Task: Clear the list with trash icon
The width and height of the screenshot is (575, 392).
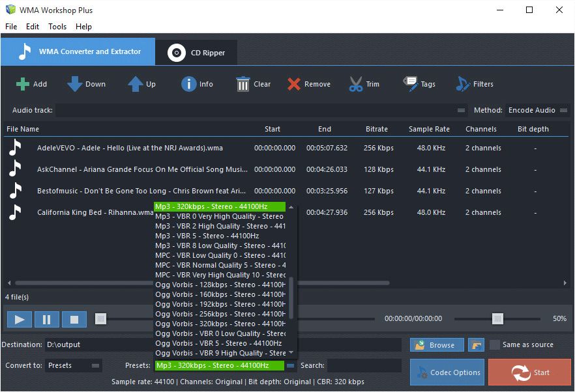Action: [243, 84]
